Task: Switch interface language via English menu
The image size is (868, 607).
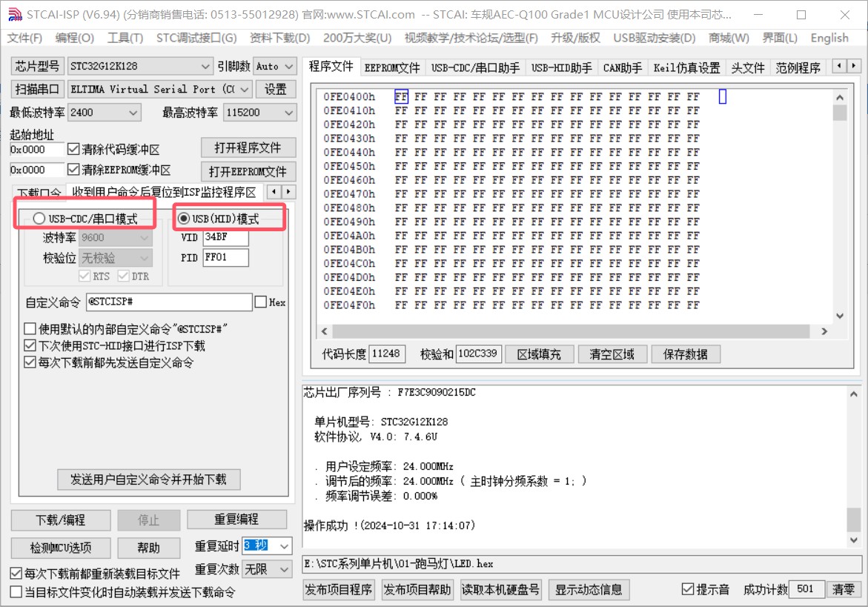Action: tap(829, 38)
